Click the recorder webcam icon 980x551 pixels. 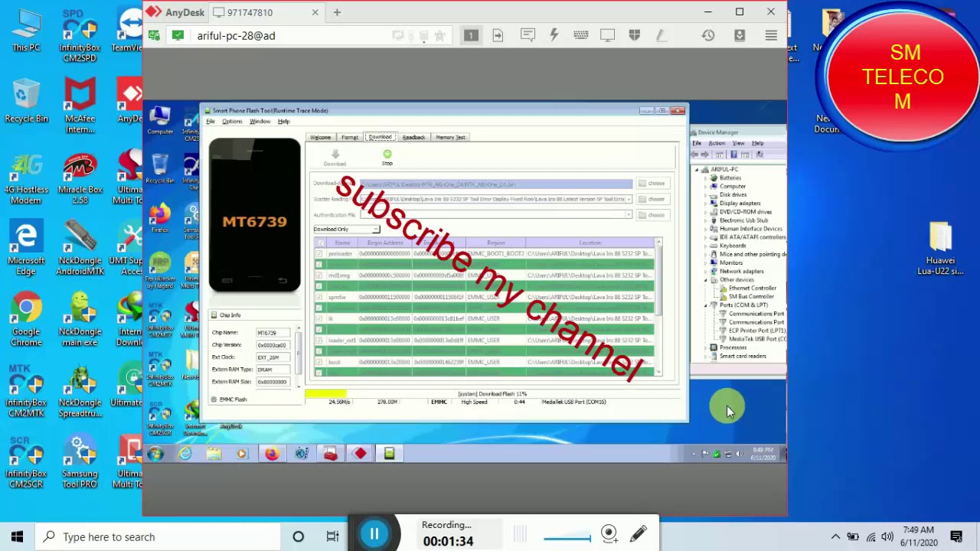[x=609, y=533]
